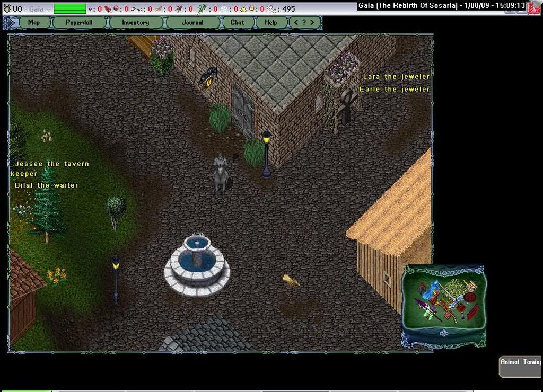The width and height of the screenshot is (543, 392).
Task: Click the spider silk reagent icon
Action: point(137,9)
